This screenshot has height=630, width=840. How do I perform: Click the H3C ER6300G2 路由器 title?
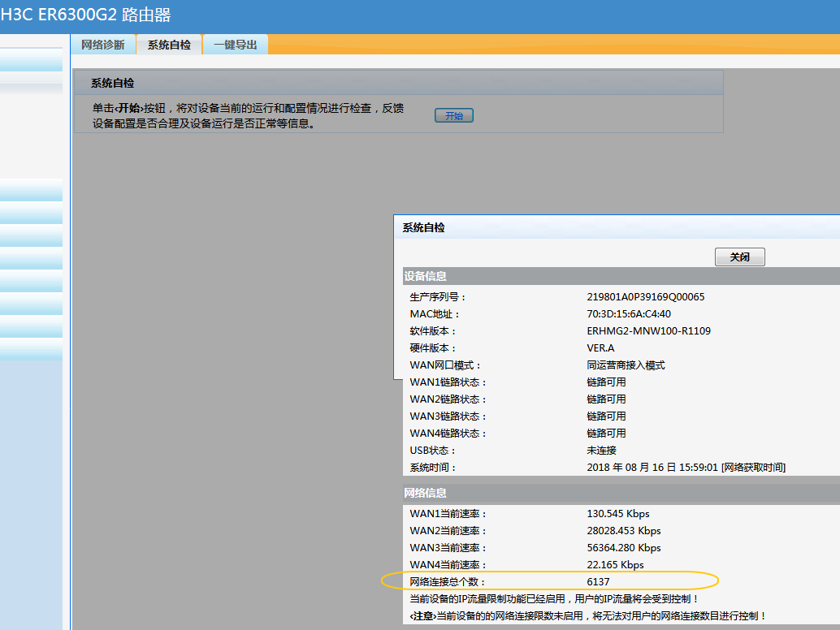[86, 15]
